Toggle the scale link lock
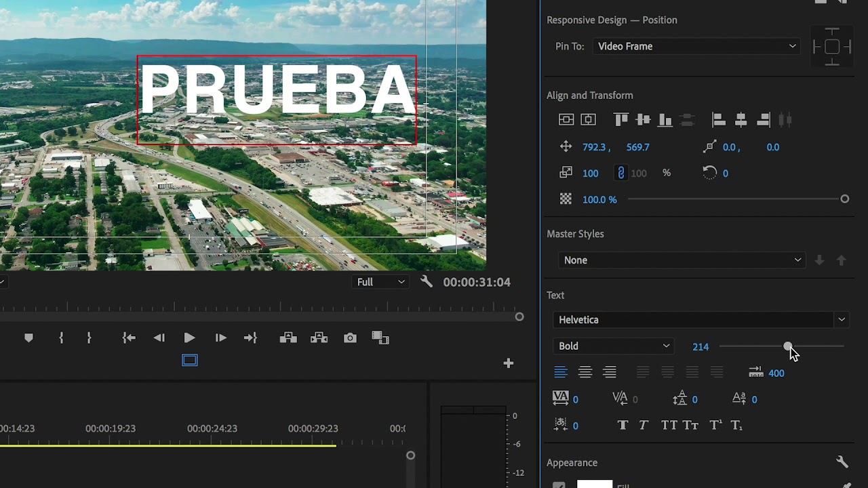Image resolution: width=868 pixels, height=488 pixels. [x=620, y=173]
